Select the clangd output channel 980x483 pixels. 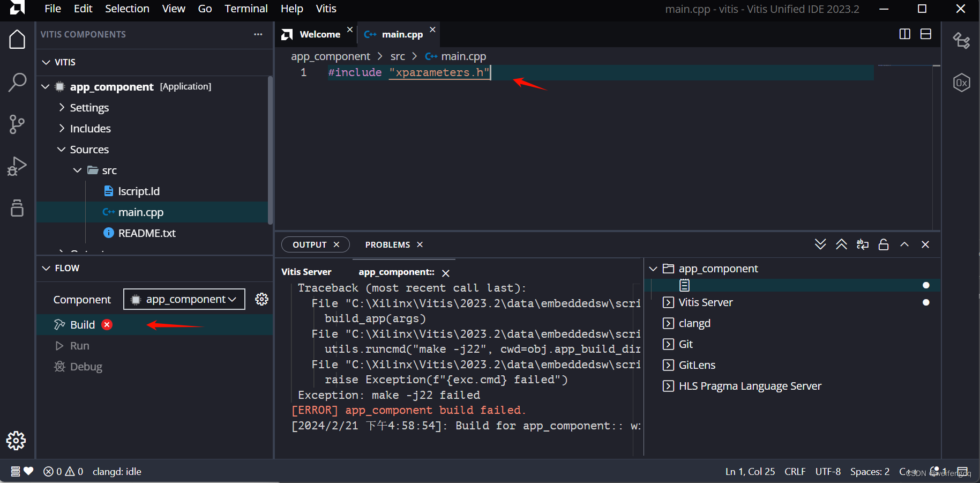coord(694,323)
